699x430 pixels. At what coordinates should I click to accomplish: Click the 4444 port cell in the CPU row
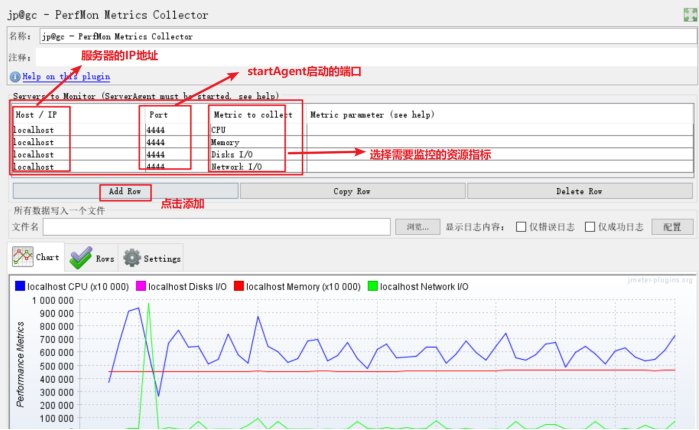coord(177,130)
